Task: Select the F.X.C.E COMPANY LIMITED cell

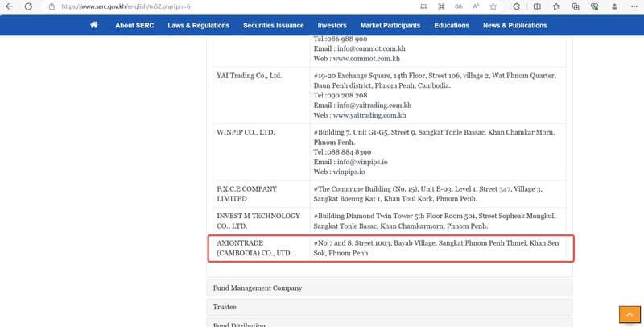Action: (x=262, y=194)
